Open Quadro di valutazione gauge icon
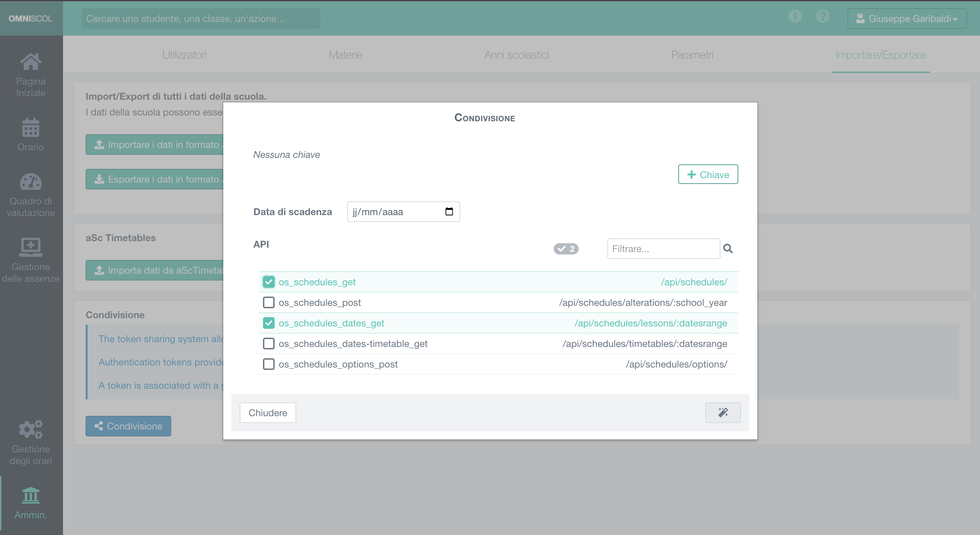The image size is (980, 535). [x=30, y=182]
